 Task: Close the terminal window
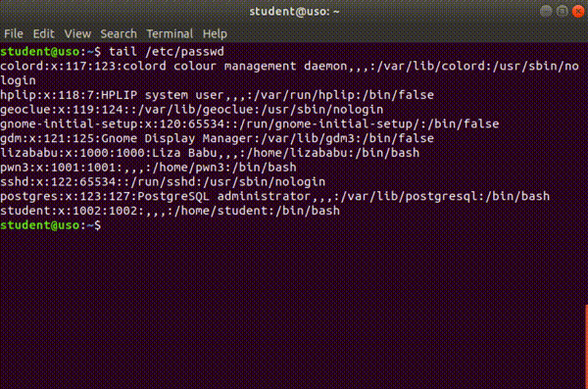click(x=578, y=11)
